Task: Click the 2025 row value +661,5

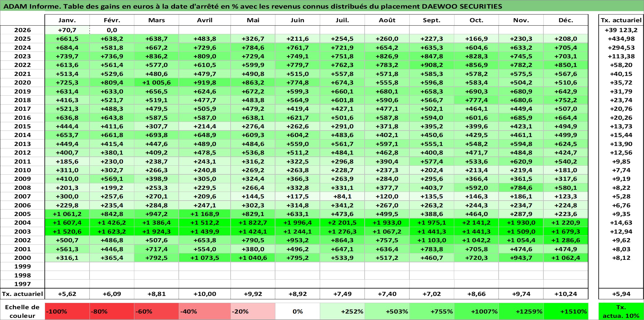Action: pyautogui.click(x=67, y=39)
